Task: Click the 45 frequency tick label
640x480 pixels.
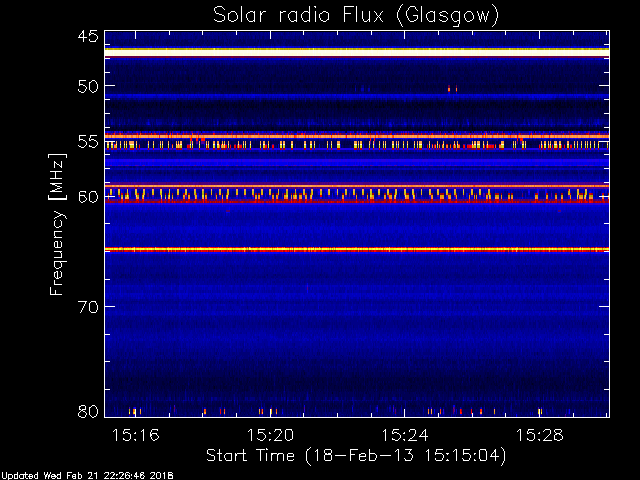Action: tap(88, 36)
